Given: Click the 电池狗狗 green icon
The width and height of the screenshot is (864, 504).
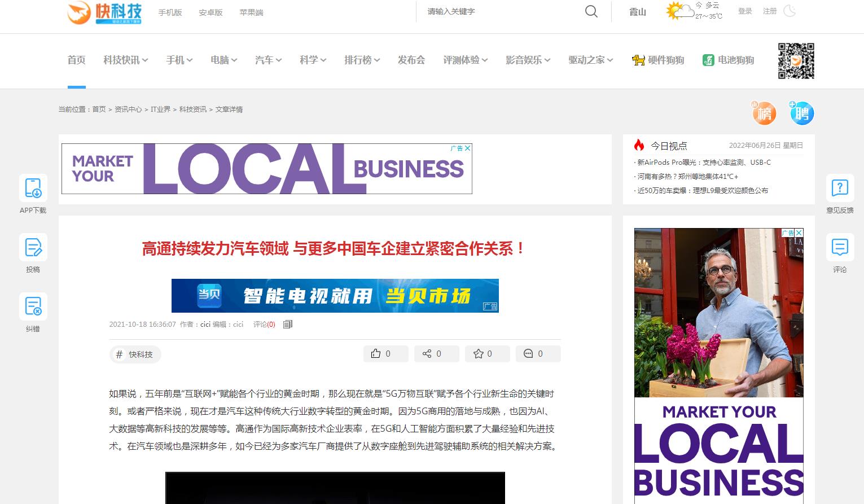Looking at the screenshot, I should point(708,60).
